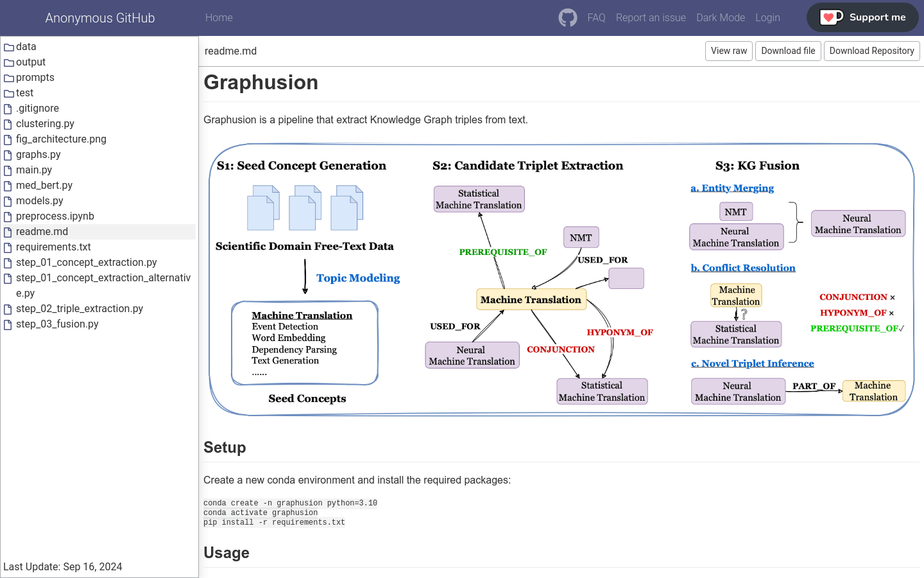The image size is (924, 578).
Task: Click the file icon beside main.py
Action: tap(8, 170)
